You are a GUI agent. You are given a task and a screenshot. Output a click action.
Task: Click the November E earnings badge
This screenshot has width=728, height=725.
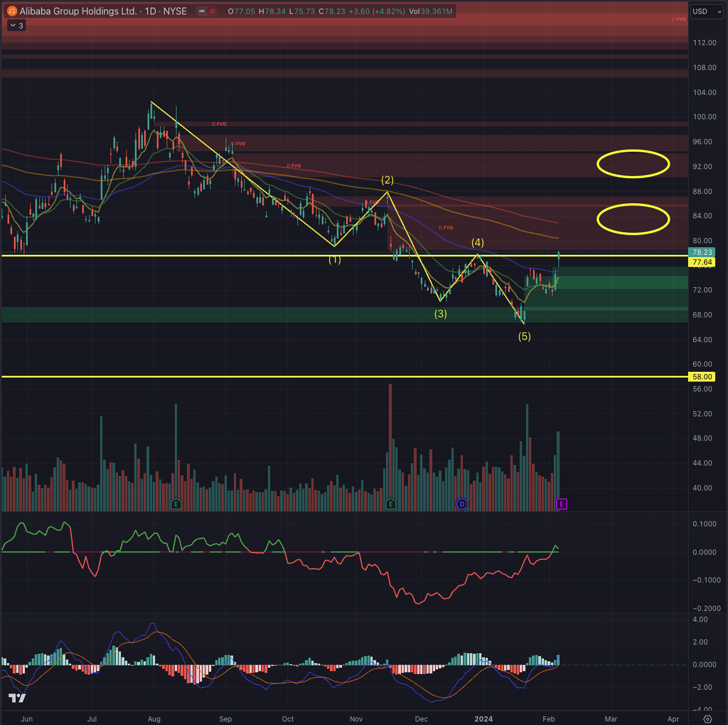point(390,504)
